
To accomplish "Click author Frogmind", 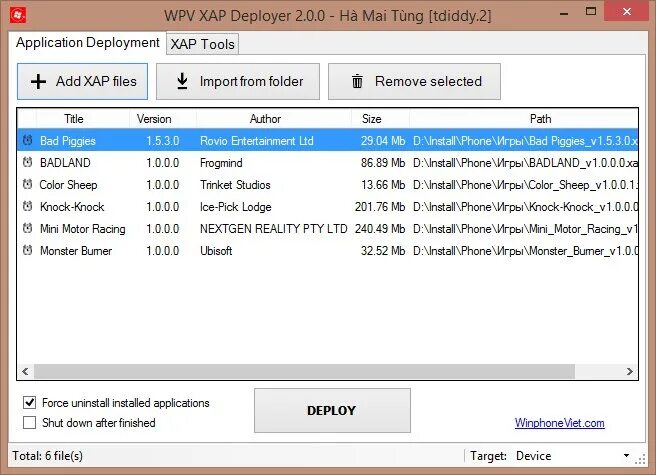I will pos(221,162).
